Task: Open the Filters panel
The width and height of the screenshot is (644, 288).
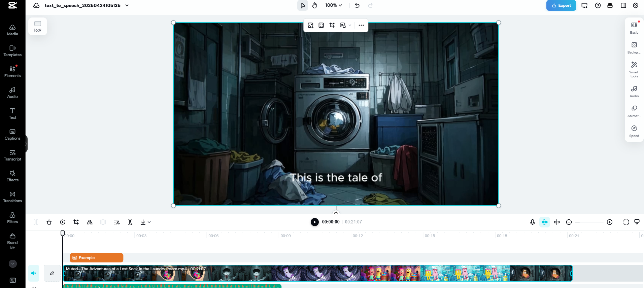Action: click(12, 218)
